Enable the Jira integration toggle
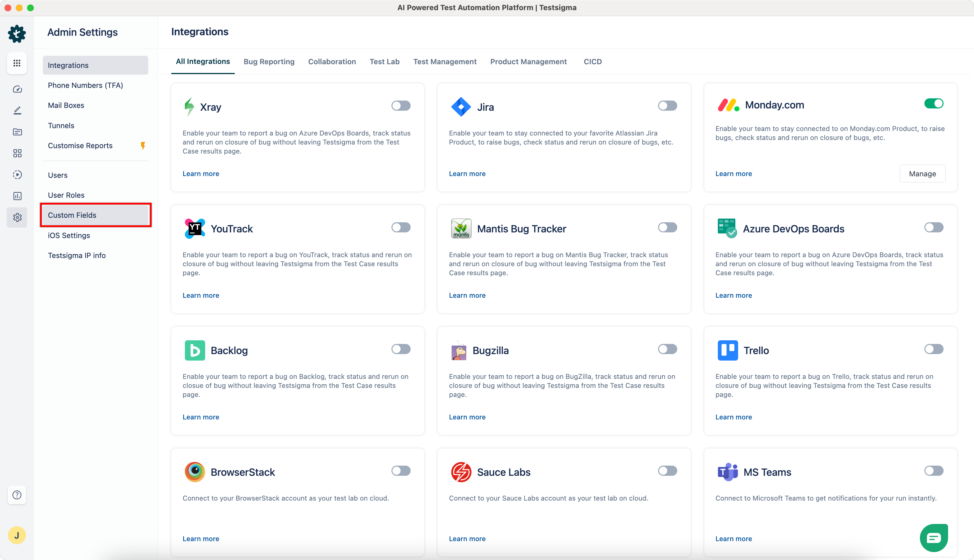 point(667,105)
